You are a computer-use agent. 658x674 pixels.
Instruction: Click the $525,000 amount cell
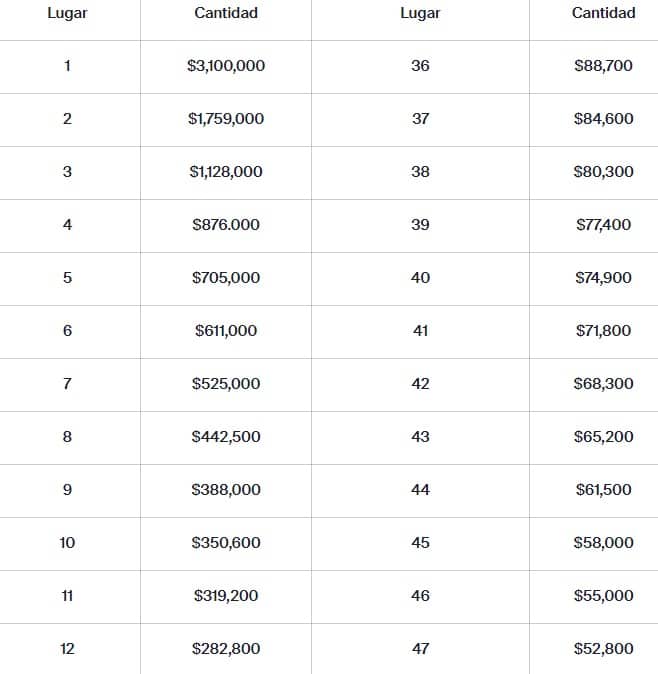click(x=226, y=384)
